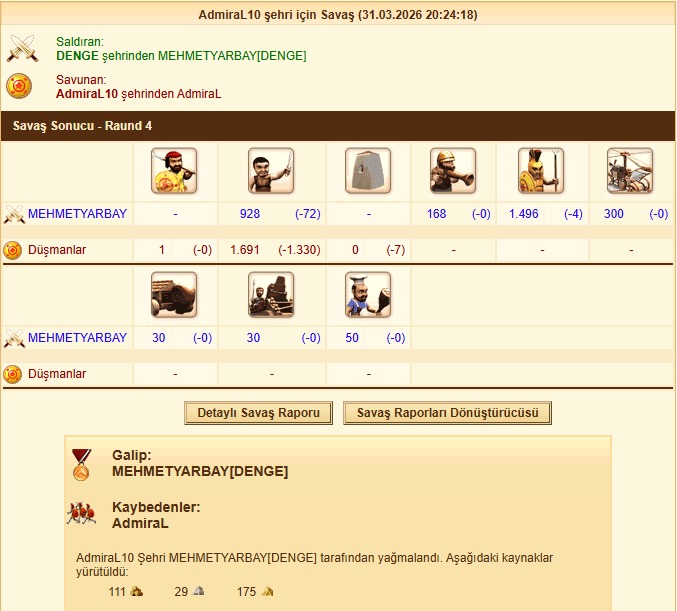Select the red-hat shield warrior unit icon

pos(174,171)
